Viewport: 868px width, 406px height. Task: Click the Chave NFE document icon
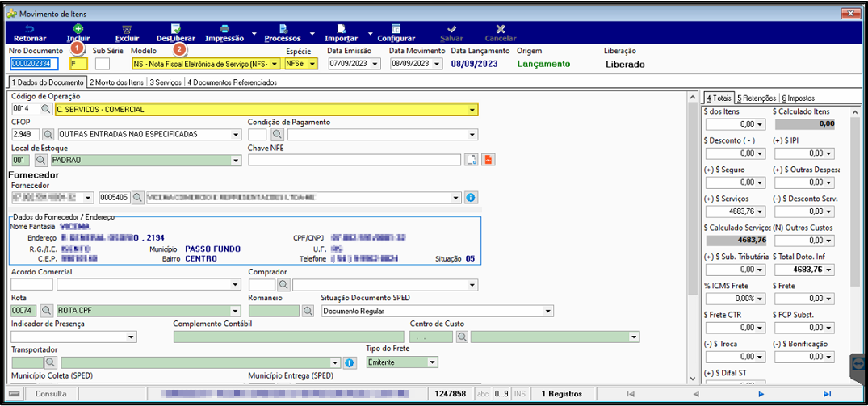pyautogui.click(x=472, y=160)
